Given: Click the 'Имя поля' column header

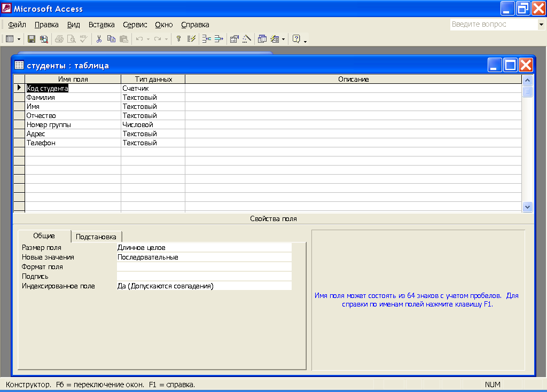Looking at the screenshot, I should point(73,79).
